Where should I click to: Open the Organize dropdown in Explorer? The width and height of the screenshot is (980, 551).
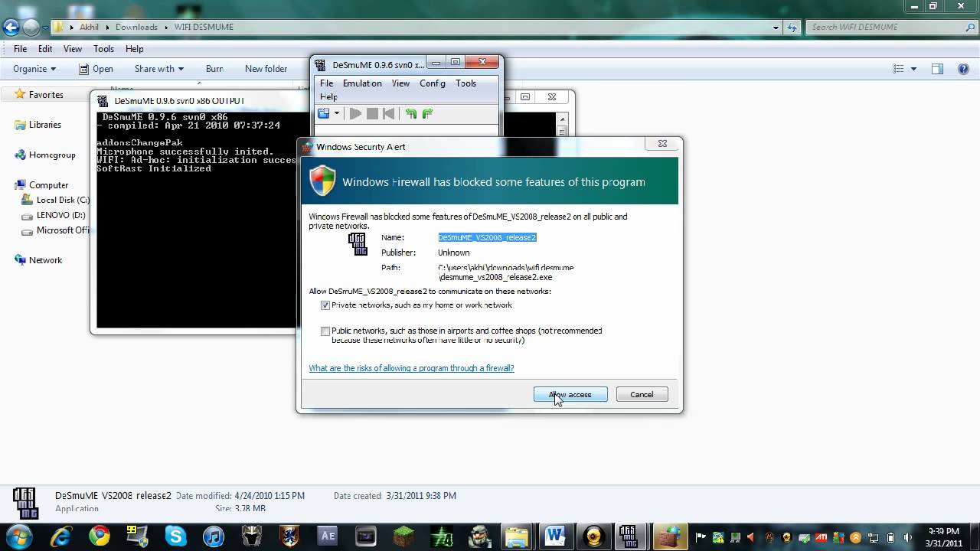pos(34,69)
